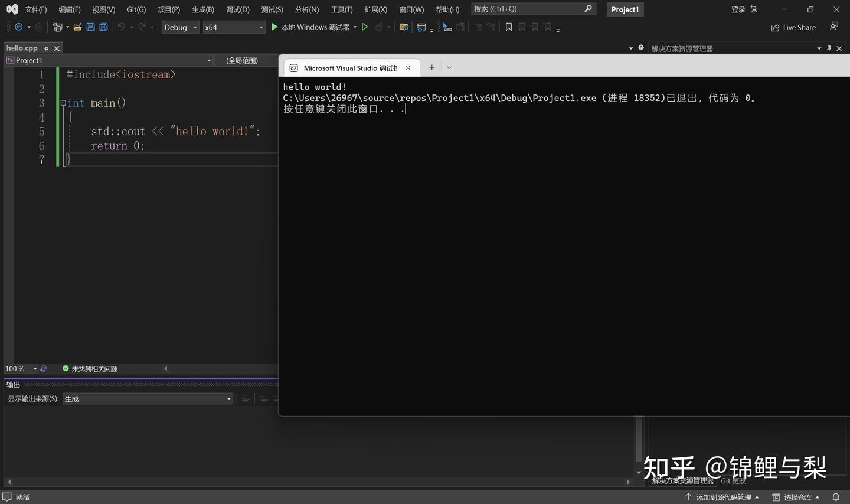Start Without Debugging via green outline play icon
Viewport: 850px width, 504px height.
coord(365,27)
